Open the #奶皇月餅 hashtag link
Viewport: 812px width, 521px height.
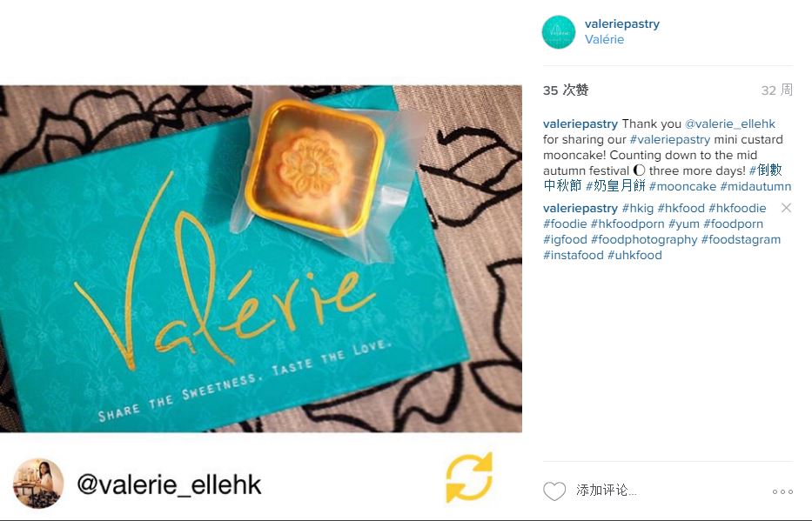pos(615,186)
